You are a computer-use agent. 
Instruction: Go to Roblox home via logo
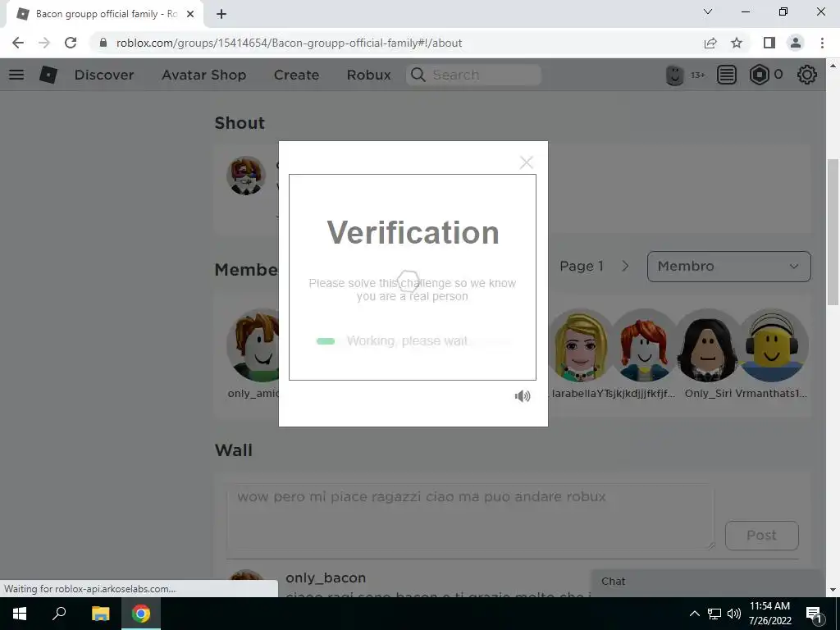tap(48, 75)
